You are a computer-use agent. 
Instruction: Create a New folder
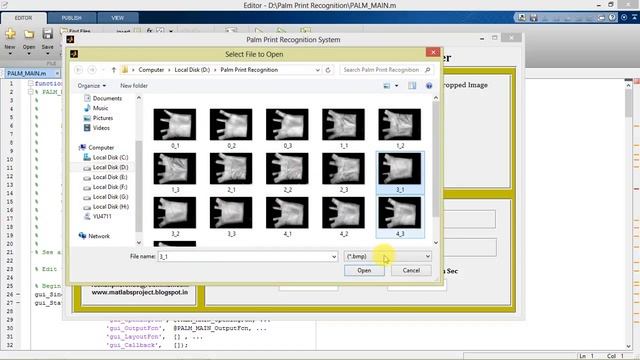pos(134,86)
